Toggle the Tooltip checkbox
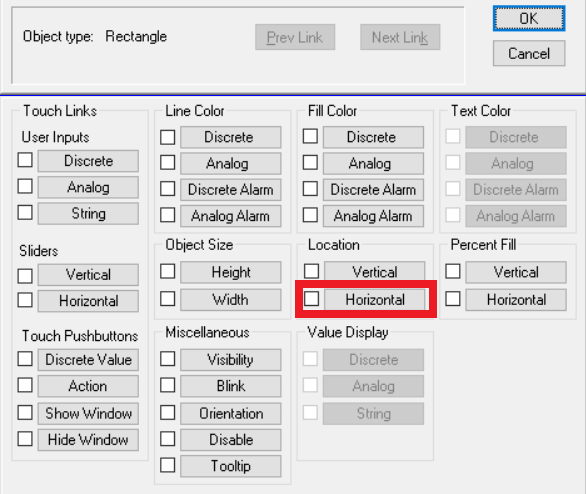The height and width of the screenshot is (494, 586). click(167, 465)
